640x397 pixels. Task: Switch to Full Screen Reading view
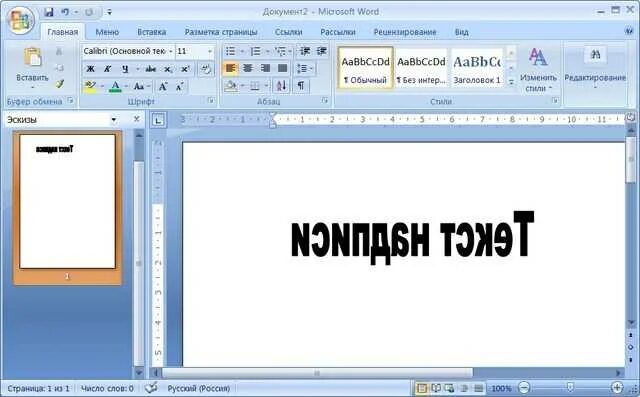436,388
